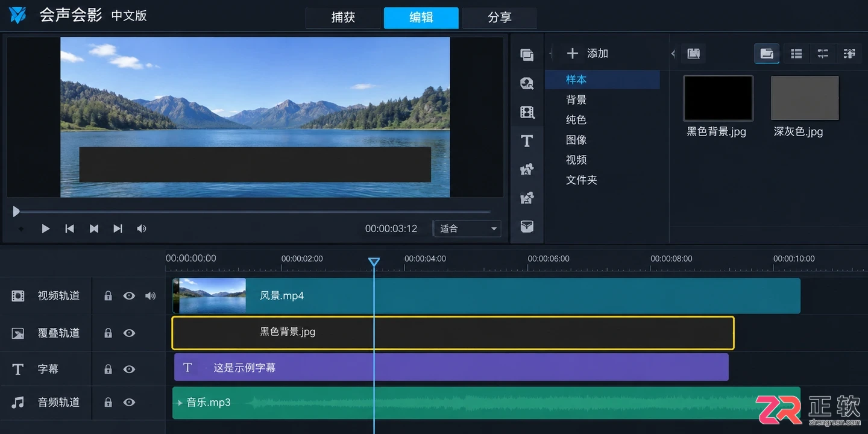
Task: Switch to the 编辑 tab
Action: click(421, 17)
